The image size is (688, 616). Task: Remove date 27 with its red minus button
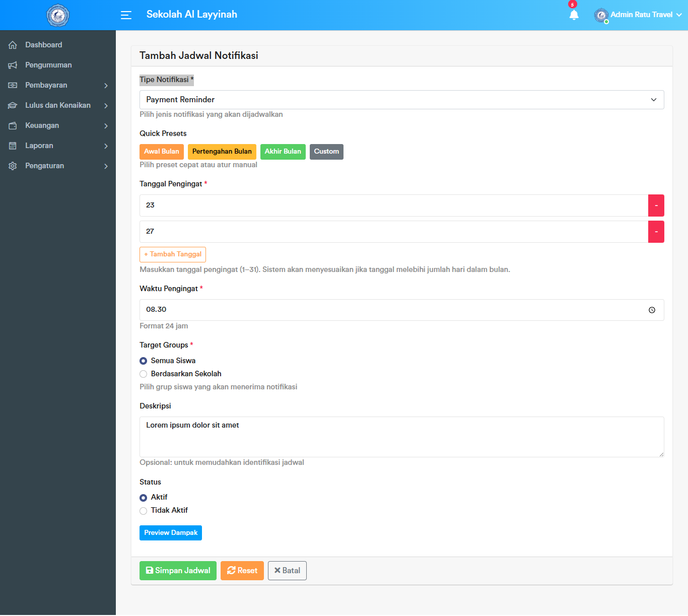656,232
